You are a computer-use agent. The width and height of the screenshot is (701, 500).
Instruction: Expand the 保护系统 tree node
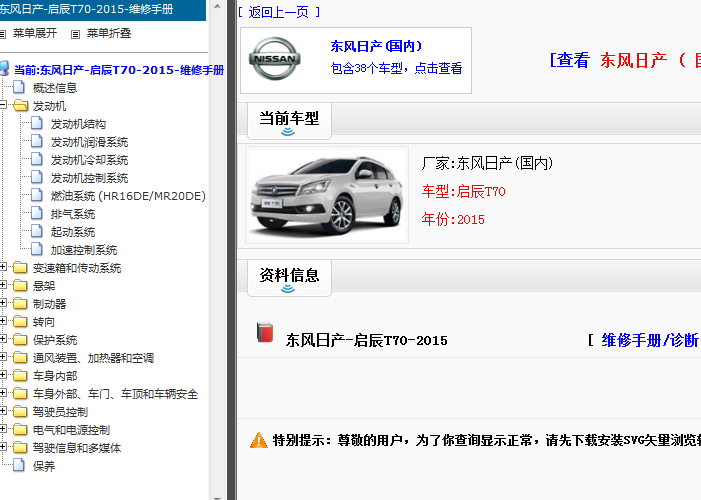point(3,339)
